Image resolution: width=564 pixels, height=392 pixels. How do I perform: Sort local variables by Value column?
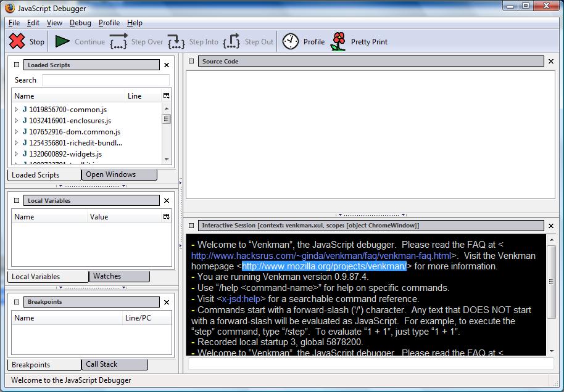(x=125, y=217)
